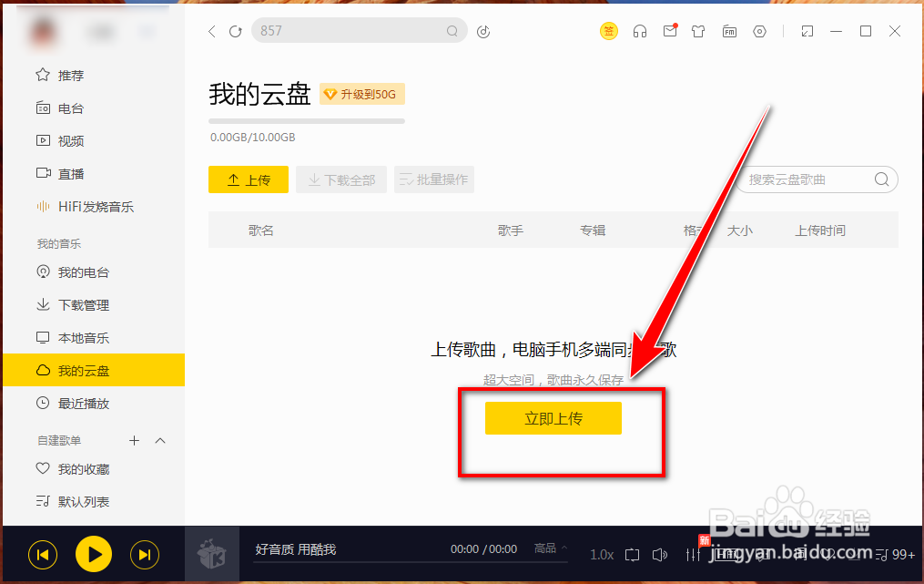924x584 pixels.
Task: Click the 1.0x playback speed selector
Action: [602, 554]
